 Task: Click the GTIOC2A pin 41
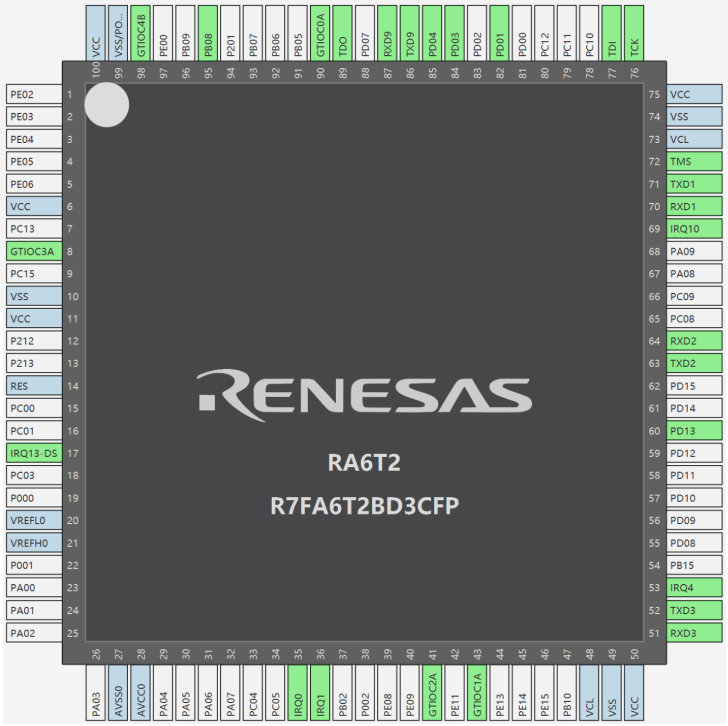(432, 692)
